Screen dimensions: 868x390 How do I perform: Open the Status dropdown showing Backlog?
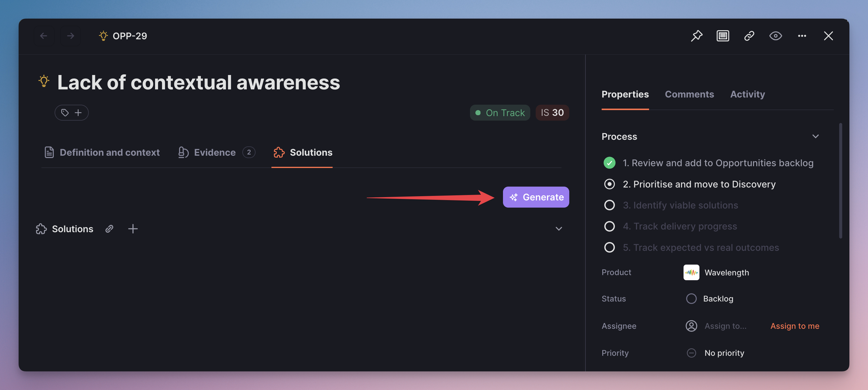[x=718, y=299]
